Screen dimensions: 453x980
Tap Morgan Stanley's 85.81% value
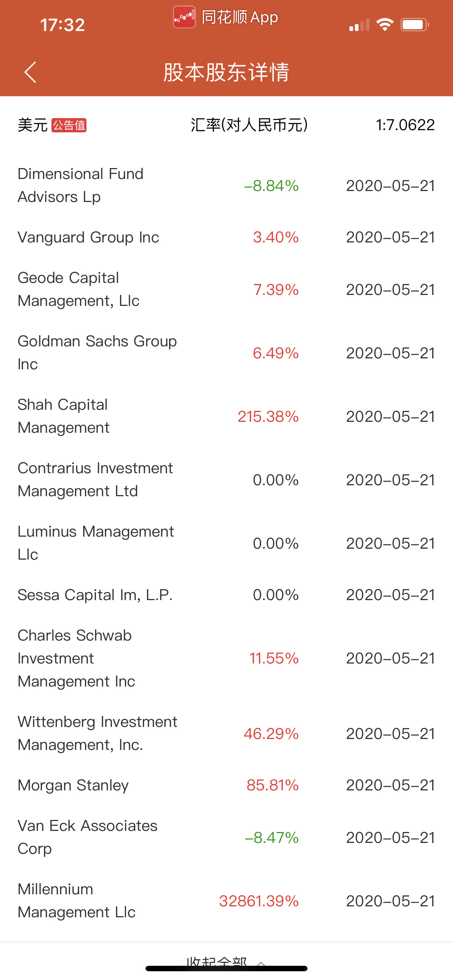pyautogui.click(x=272, y=785)
